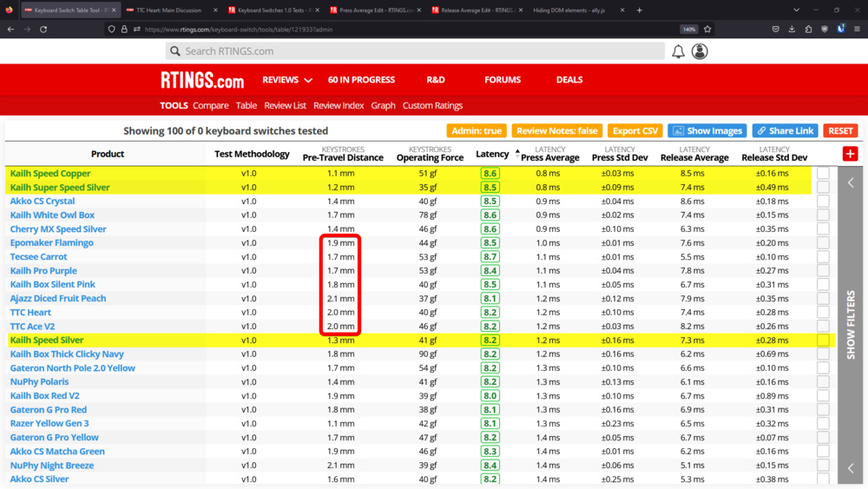The height and width of the screenshot is (489, 868).
Task: Focus the Search RTINGS.com input field
Action: (417, 51)
